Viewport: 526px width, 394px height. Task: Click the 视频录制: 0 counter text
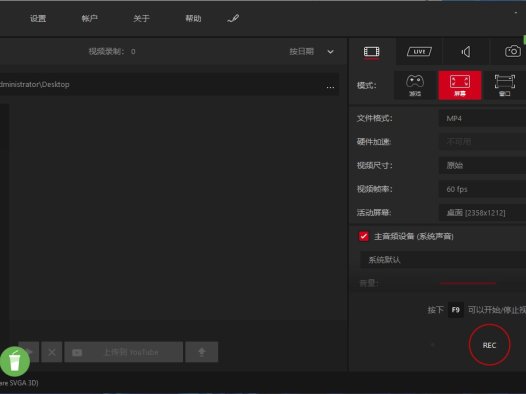[112, 52]
